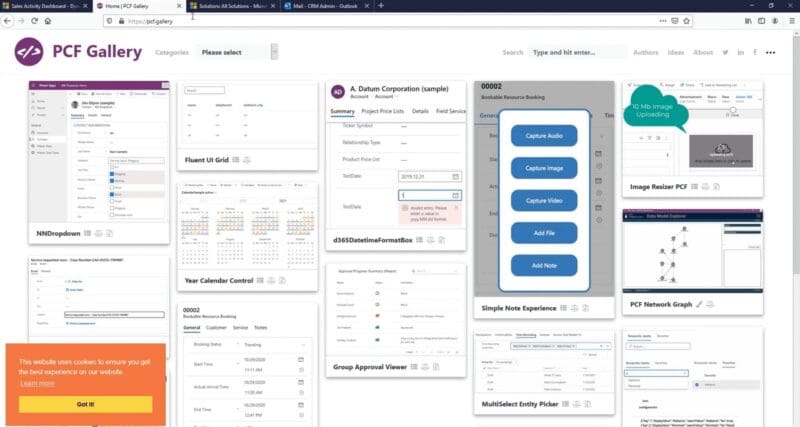Switch to Sales Activity Dashboard browser tab

[40, 6]
